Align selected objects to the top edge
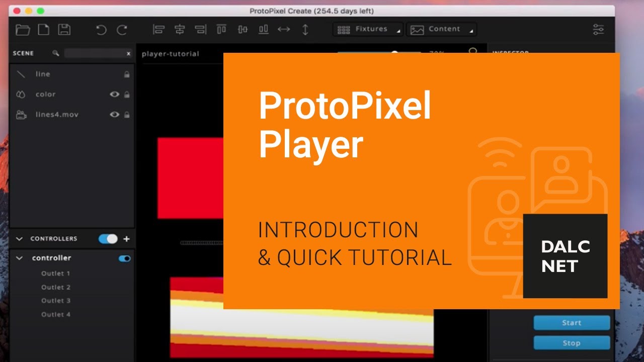This screenshot has width=644, height=362. pyautogui.click(x=221, y=29)
